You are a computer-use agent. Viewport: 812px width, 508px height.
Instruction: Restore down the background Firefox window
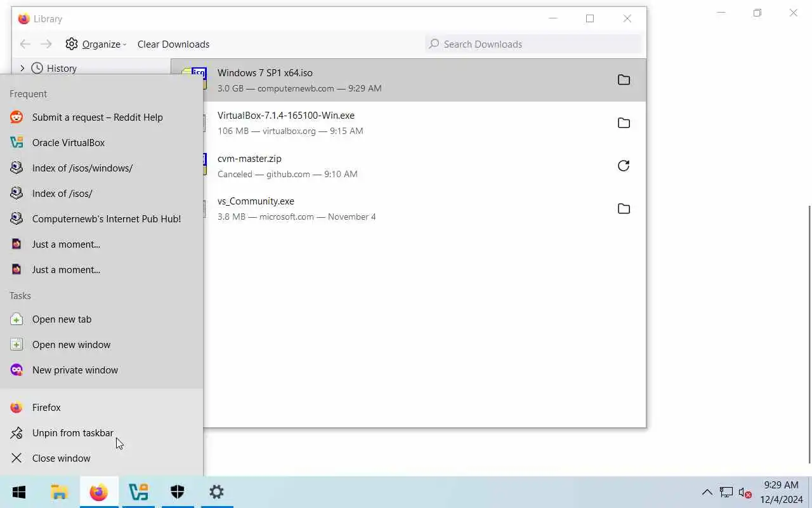coord(757,13)
